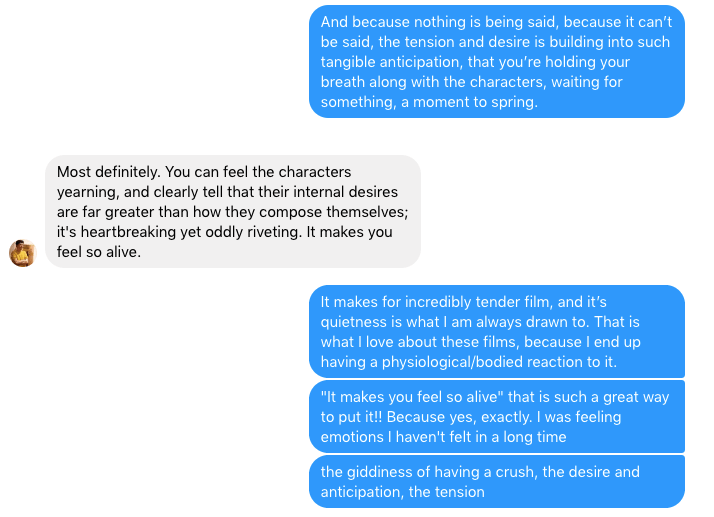
Task: Click the line "anticipation, the tension" in the last bubble
Action: pyautogui.click(x=402, y=491)
